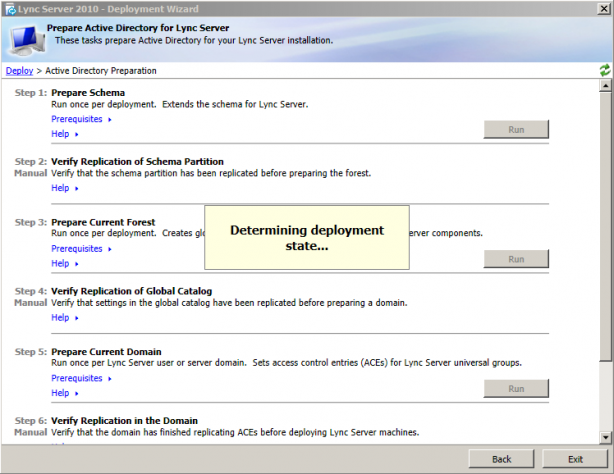Expand Help under Prepare Current Domain

[x=65, y=393]
